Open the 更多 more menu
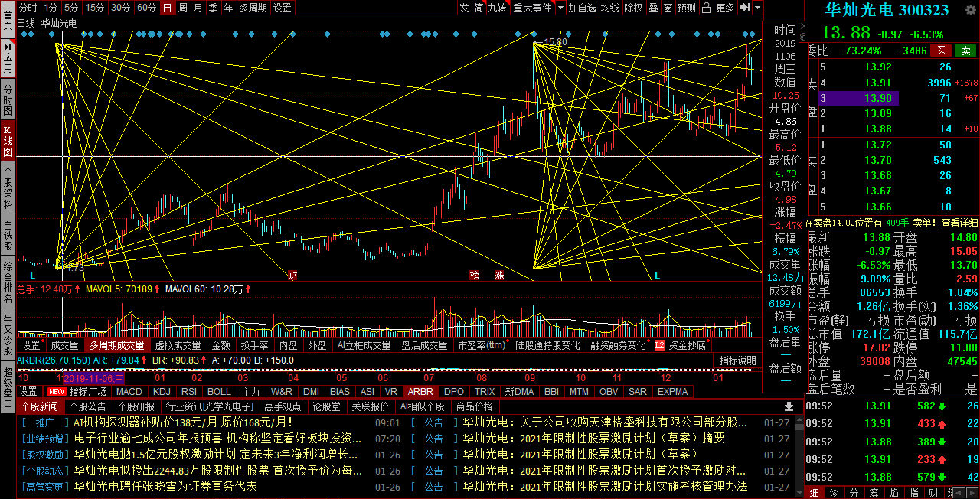980x499 pixels. point(725,8)
